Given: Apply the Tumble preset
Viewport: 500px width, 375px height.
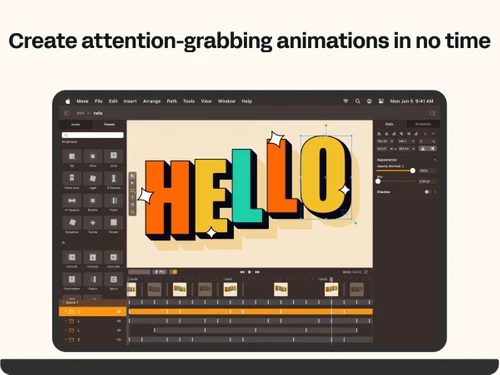Looking at the screenshot, I should coord(93,223).
